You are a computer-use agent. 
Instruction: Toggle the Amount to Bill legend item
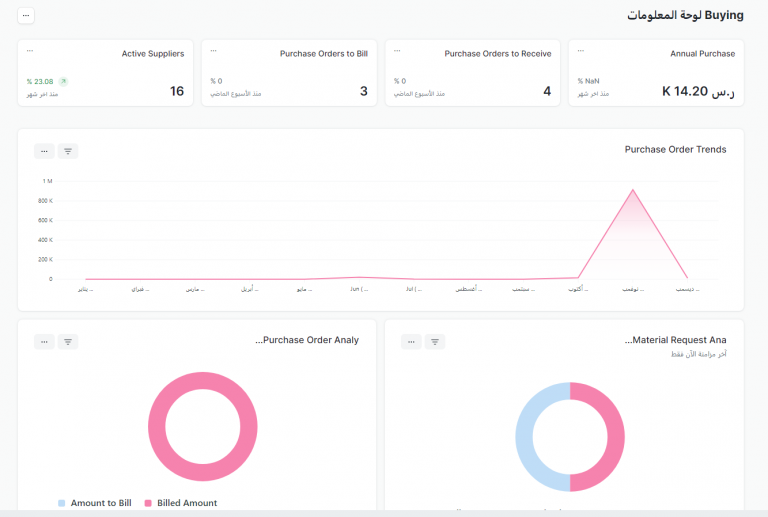[x=95, y=503]
